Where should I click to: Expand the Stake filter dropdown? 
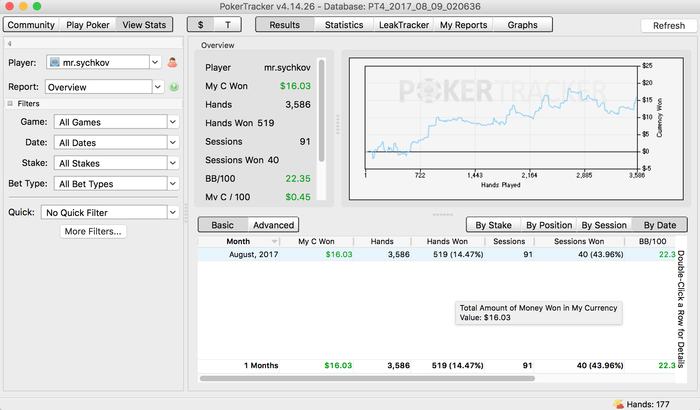pyautogui.click(x=173, y=163)
